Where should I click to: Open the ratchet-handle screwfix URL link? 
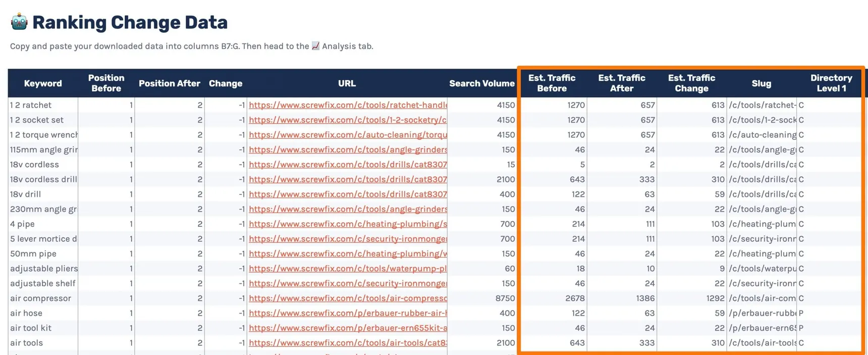[x=348, y=105]
